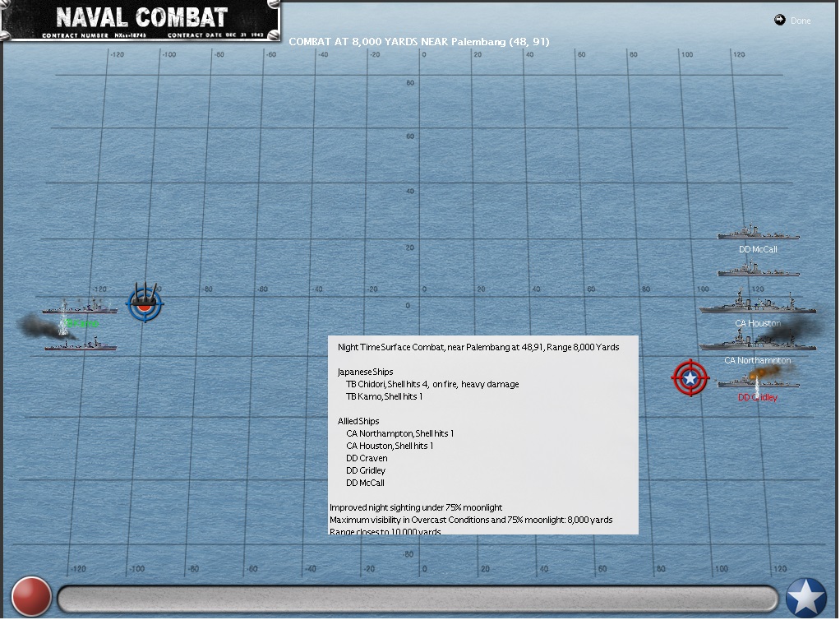Click the CA Northampton ship label
Viewport: 840px width, 620px height.
(x=758, y=361)
